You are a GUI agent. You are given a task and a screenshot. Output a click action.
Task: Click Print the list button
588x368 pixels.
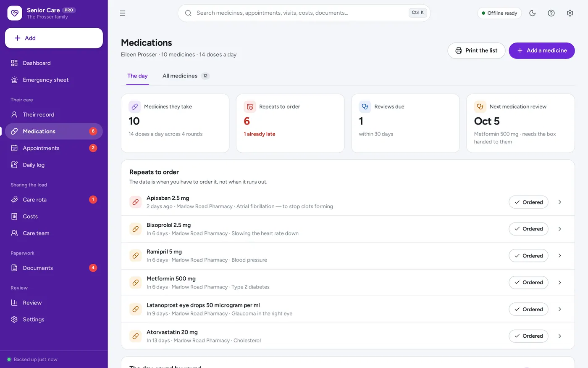pos(476,50)
